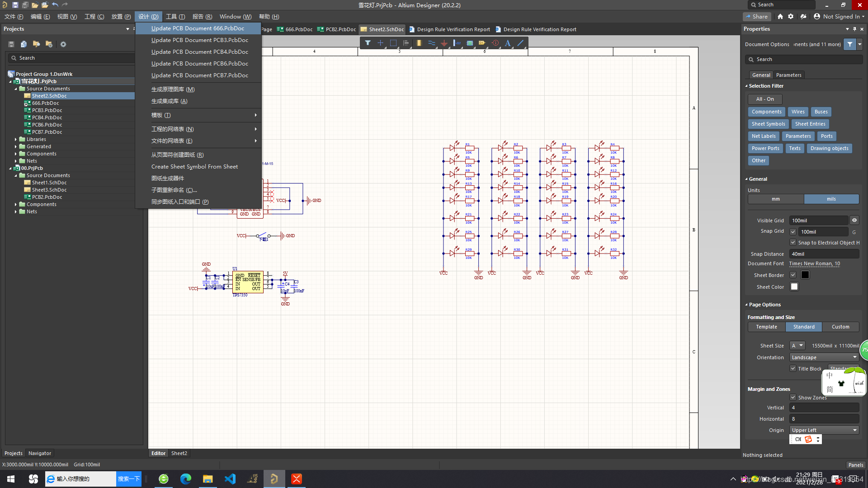Toggle the Show Zones checkbox
868x488 pixels.
pyautogui.click(x=793, y=397)
